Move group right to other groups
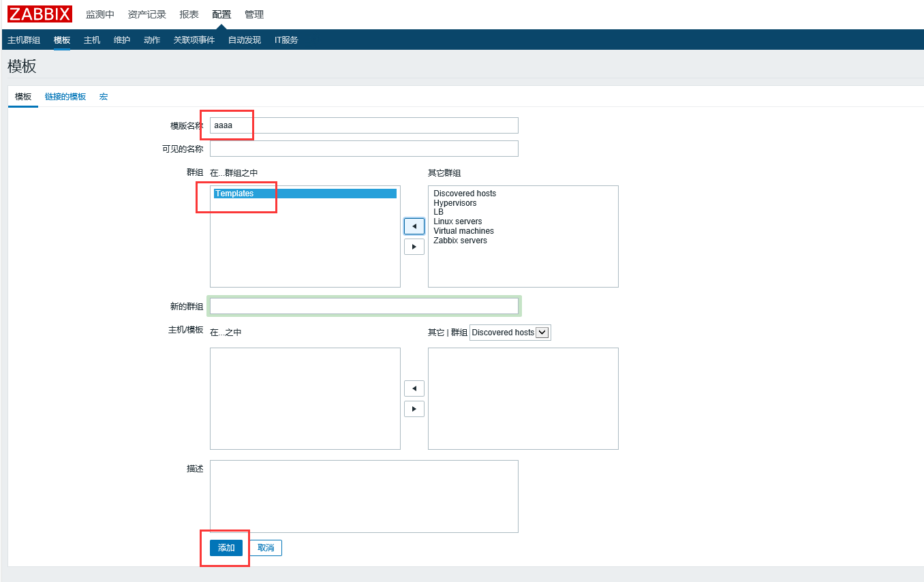 click(414, 247)
